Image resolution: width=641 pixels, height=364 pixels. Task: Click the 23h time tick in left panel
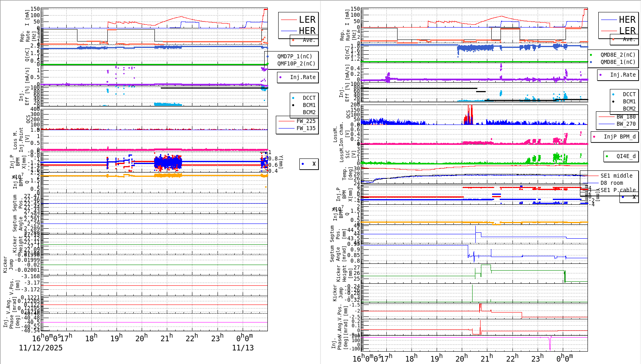[x=217, y=338]
